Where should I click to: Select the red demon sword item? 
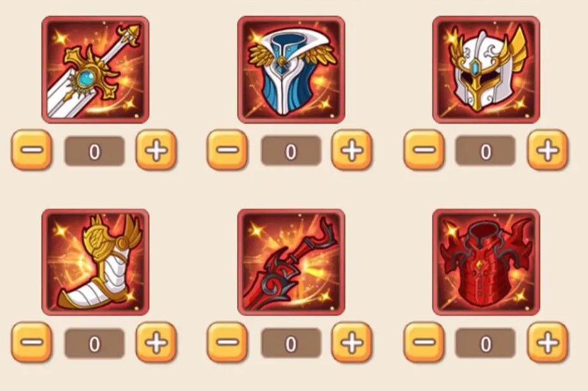click(x=291, y=262)
